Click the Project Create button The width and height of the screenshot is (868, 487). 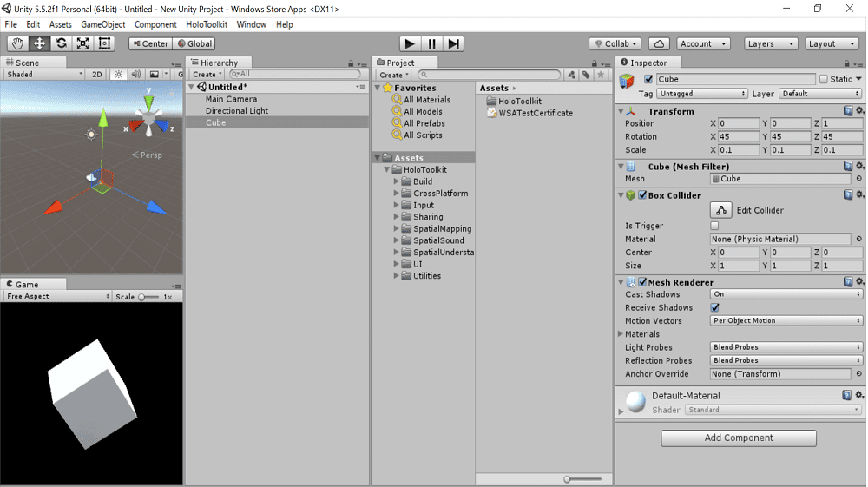pyautogui.click(x=393, y=75)
